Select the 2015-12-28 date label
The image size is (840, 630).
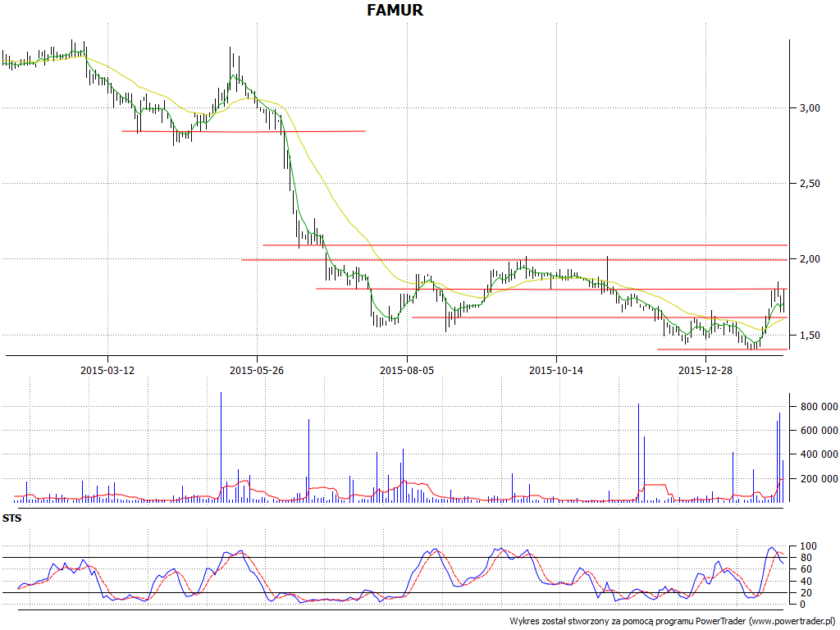[x=705, y=370]
